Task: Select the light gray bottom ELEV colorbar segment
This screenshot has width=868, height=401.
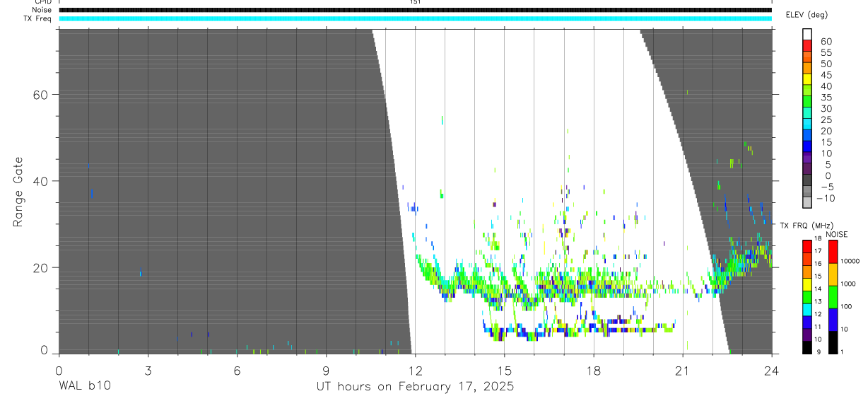Action: click(807, 202)
